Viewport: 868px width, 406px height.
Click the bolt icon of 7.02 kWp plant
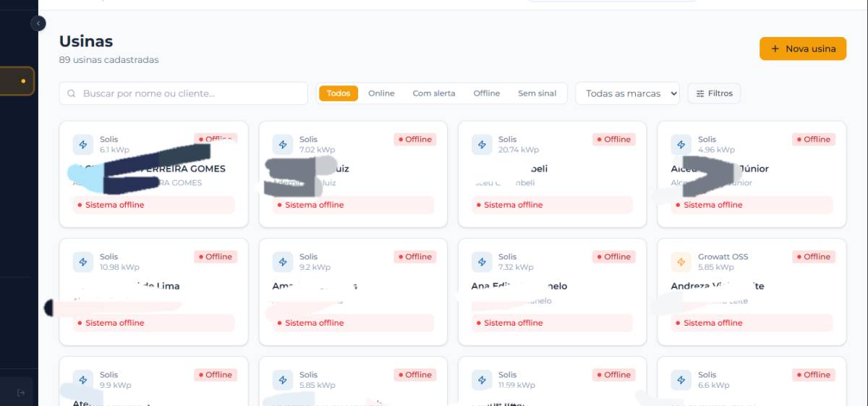(283, 144)
